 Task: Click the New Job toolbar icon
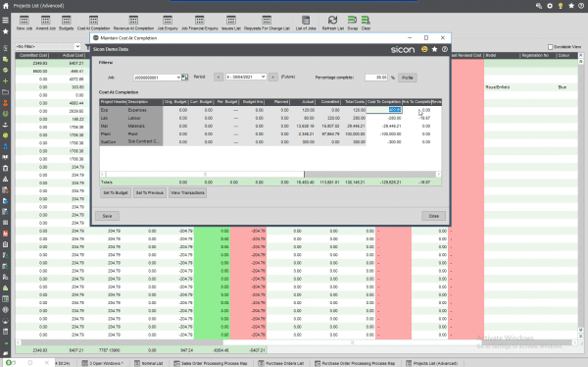[x=24, y=23]
